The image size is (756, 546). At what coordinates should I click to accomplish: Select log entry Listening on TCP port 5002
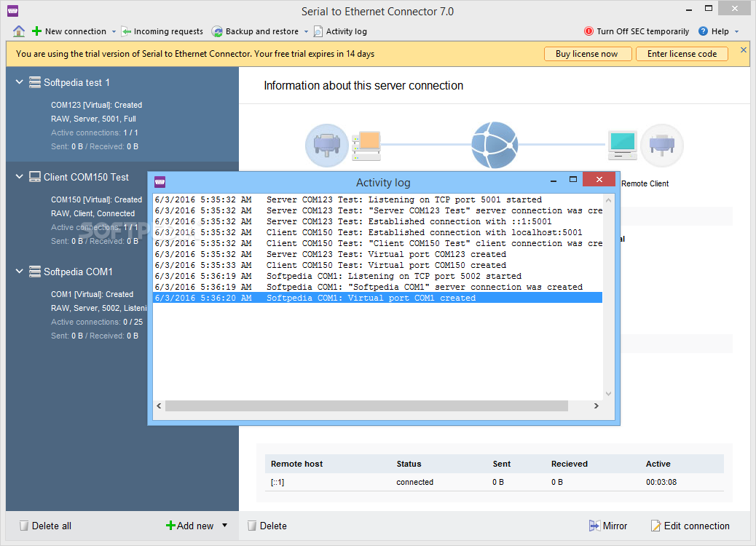pyautogui.click(x=377, y=276)
